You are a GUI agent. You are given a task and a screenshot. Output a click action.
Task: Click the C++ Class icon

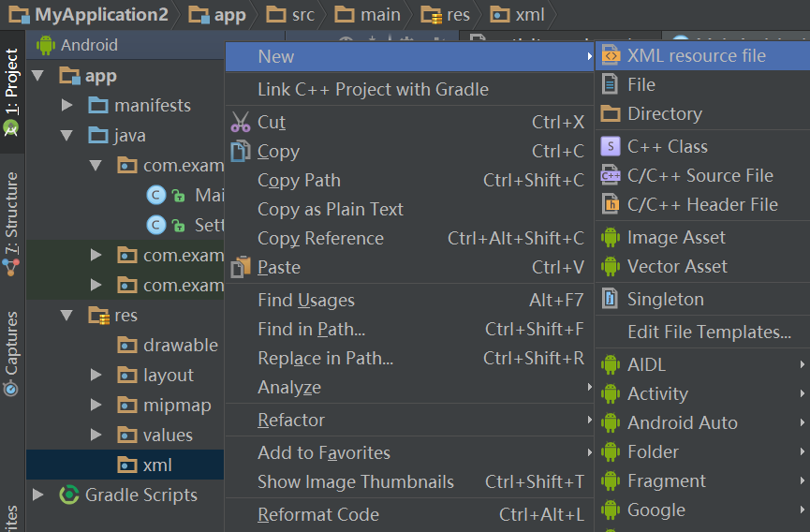coord(611,147)
